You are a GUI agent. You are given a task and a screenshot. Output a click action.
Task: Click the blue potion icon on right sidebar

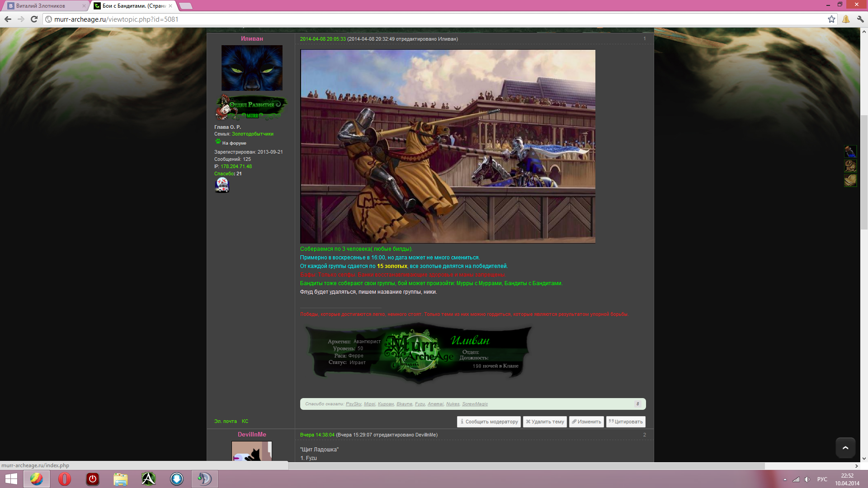[x=850, y=151]
